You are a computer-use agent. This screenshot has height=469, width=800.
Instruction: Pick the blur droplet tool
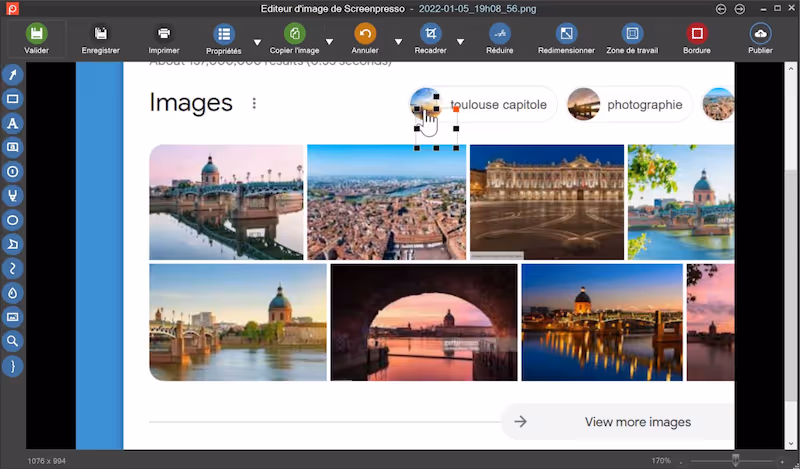pos(12,293)
